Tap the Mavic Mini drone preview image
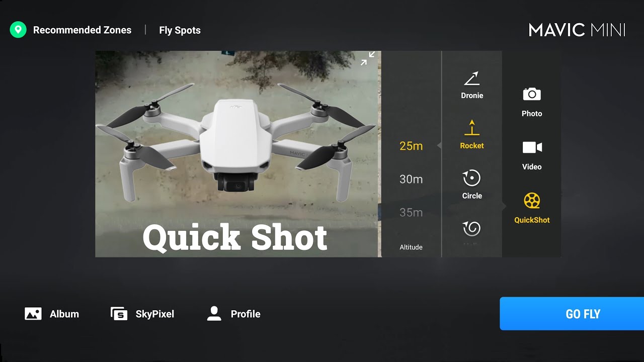The width and height of the screenshot is (644, 362). point(236,154)
